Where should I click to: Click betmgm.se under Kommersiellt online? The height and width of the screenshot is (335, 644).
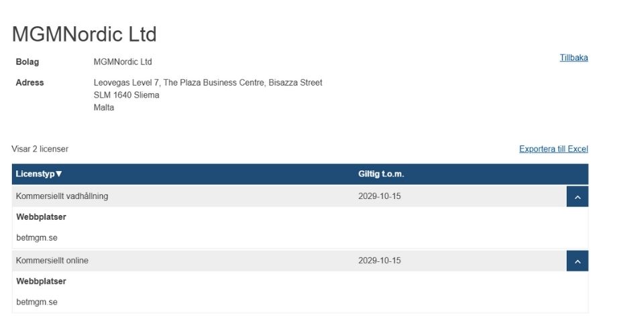pyautogui.click(x=37, y=302)
